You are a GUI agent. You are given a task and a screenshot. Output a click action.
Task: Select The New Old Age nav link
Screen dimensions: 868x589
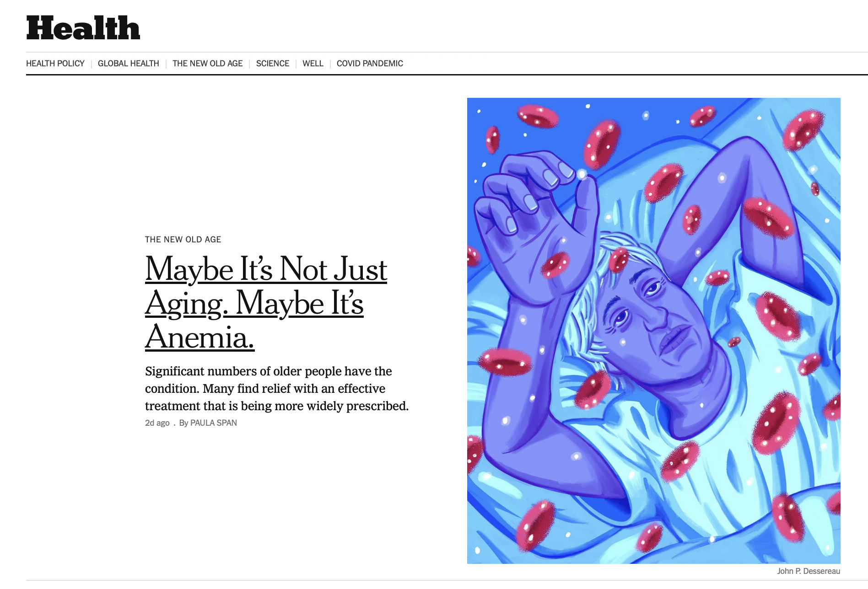pyautogui.click(x=208, y=64)
